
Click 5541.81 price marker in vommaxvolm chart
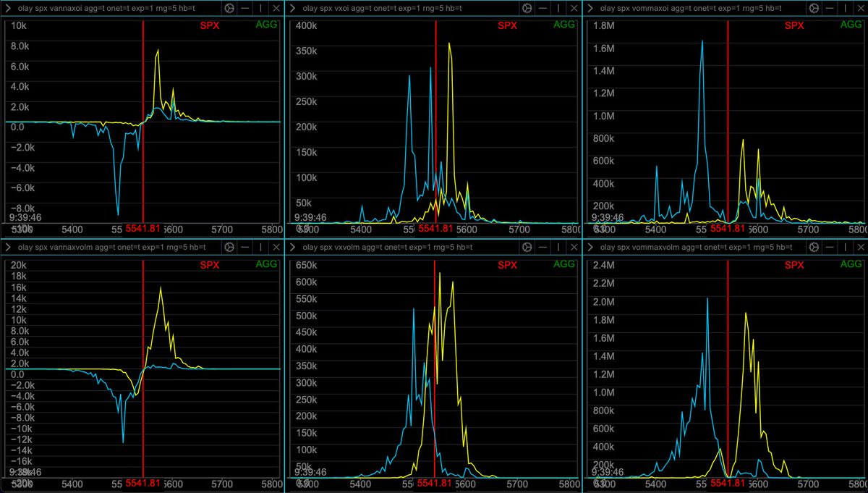[x=727, y=482]
